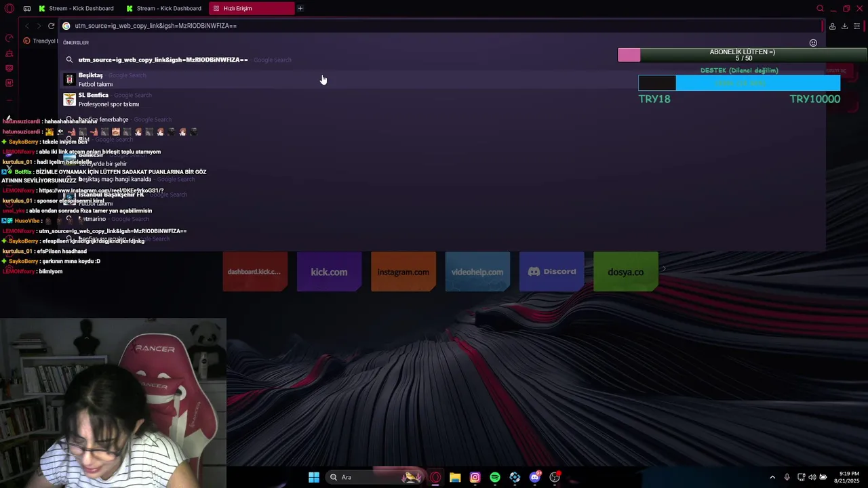Screen dimensions: 868x488
Task: Open Discord from the taskbar
Action: coord(535,477)
